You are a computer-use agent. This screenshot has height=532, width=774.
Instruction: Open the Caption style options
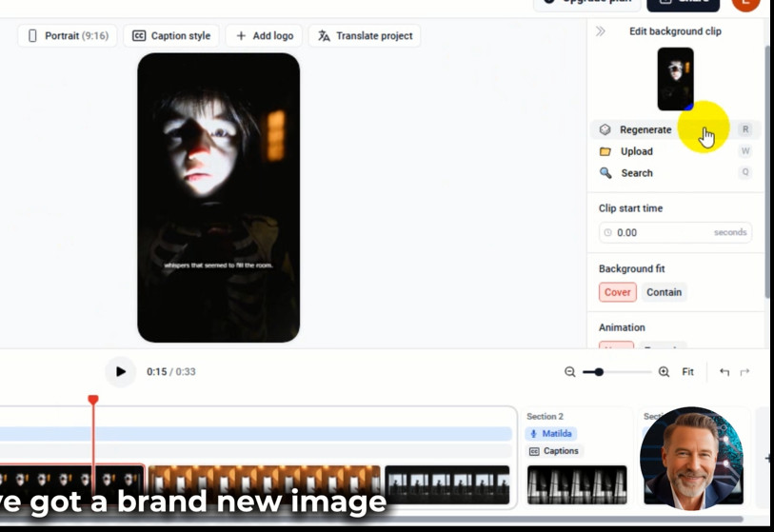pos(171,36)
